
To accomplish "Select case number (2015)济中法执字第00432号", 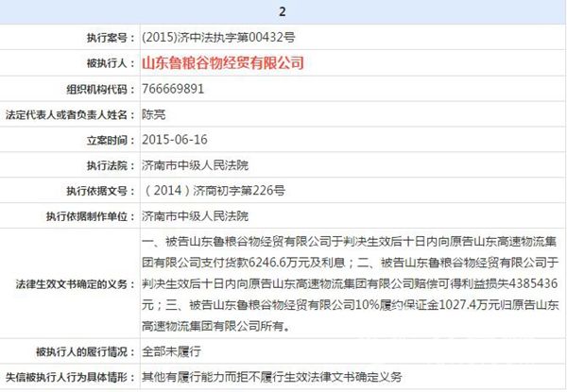I will (208, 37).
